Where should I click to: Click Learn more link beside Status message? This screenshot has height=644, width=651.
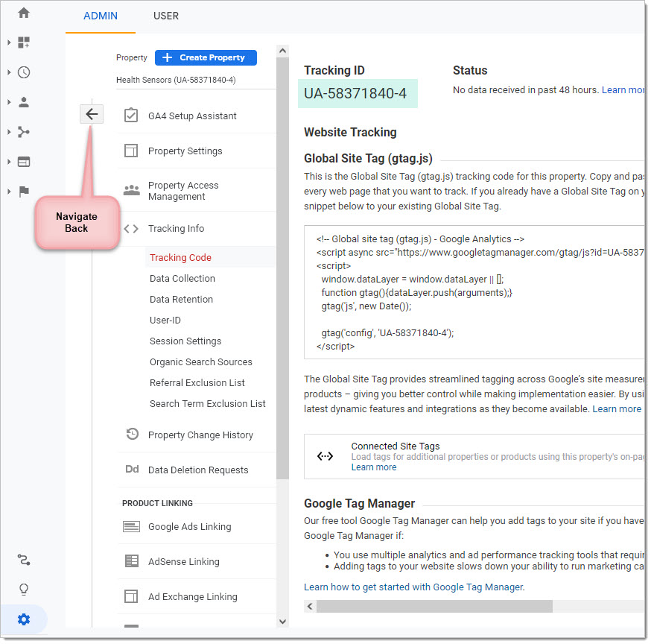(623, 89)
